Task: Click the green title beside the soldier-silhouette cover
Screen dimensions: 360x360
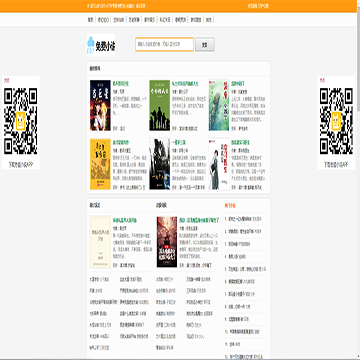Action: point(185,83)
